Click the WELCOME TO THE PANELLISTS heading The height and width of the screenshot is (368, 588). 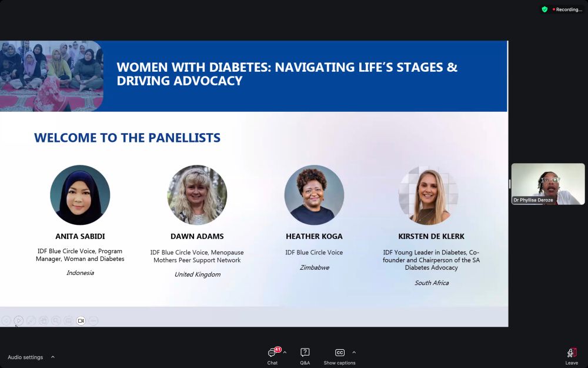(127, 137)
